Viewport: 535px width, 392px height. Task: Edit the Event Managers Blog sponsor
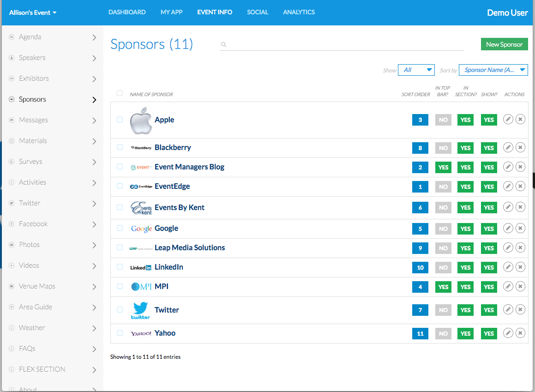(x=508, y=167)
